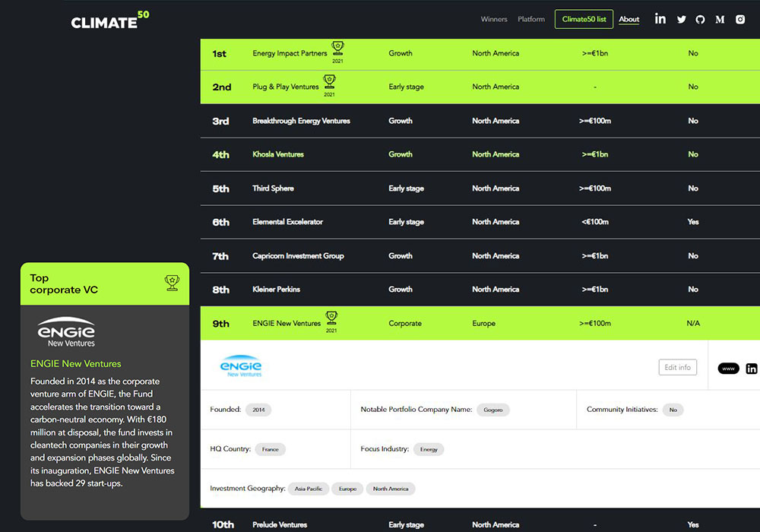Viewport: 760px width, 532px height.
Task: Click the Asia Pacific geography tag
Action: [x=309, y=489]
